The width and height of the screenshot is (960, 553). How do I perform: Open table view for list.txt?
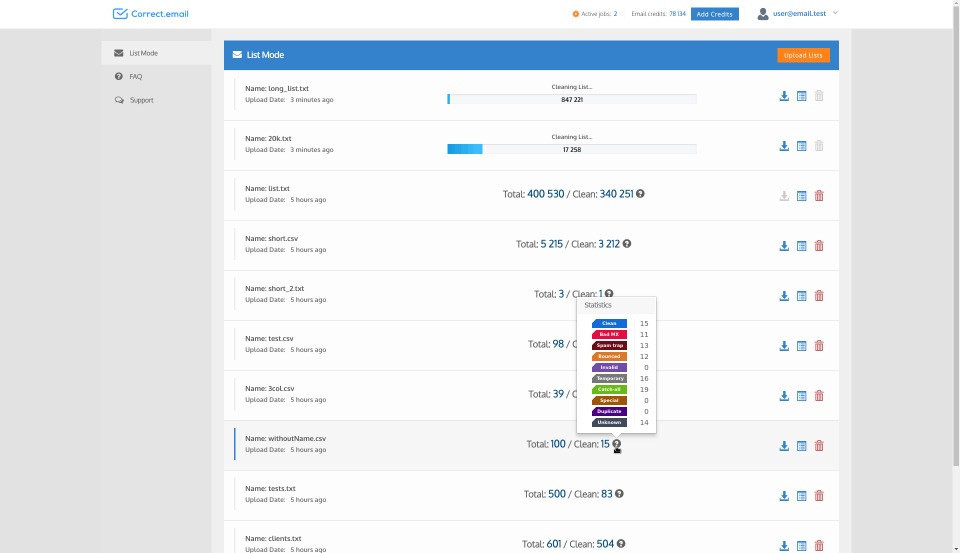tap(801, 196)
